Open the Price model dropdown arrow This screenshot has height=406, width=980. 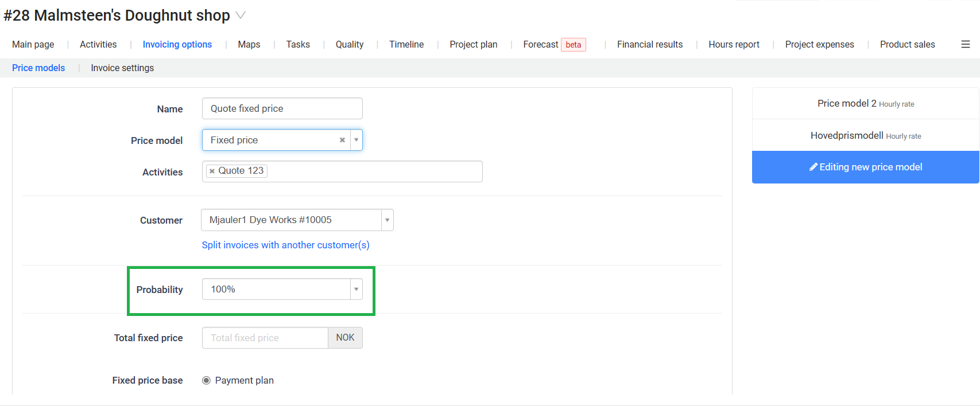pyautogui.click(x=357, y=140)
